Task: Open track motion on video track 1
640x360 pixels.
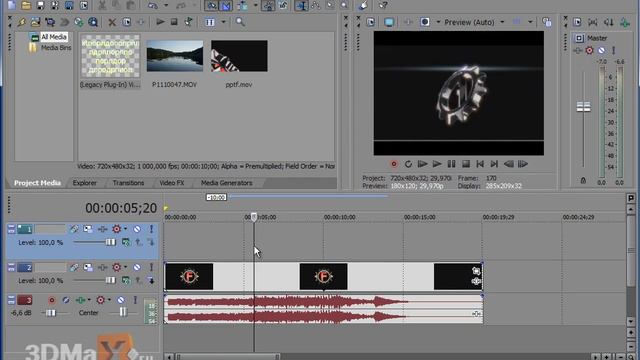Action: [x=88, y=229]
